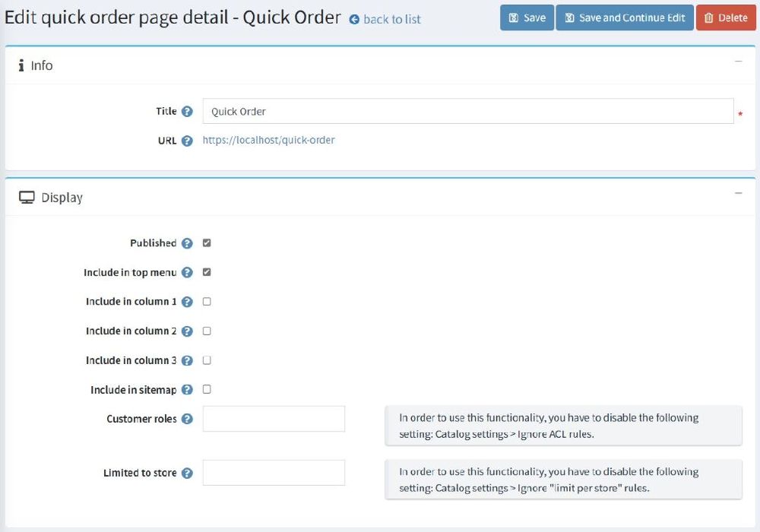Click help icon next to Title
The image size is (760, 532).
click(187, 112)
